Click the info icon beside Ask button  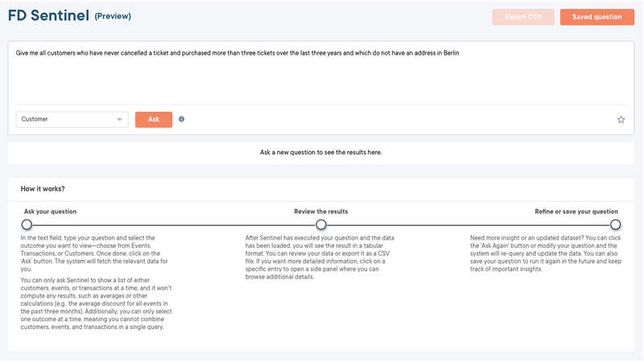click(x=181, y=119)
